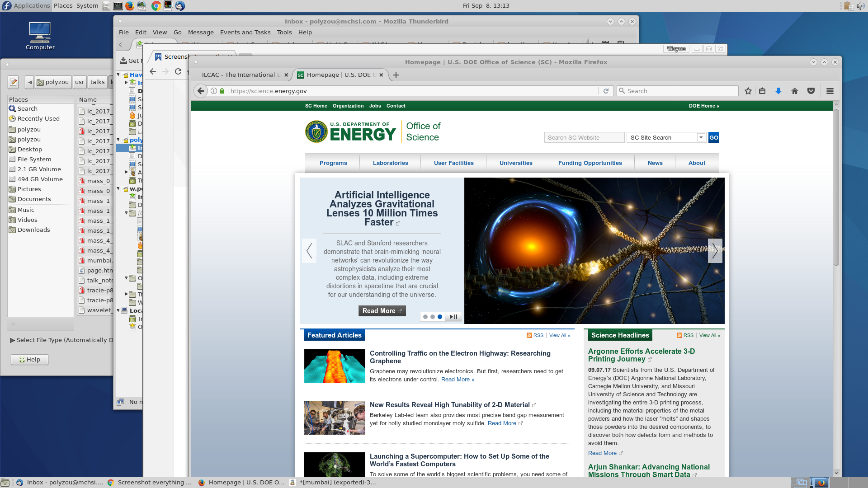
Task: Collapse the poly account tree in Thunderbird
Action: [118, 140]
